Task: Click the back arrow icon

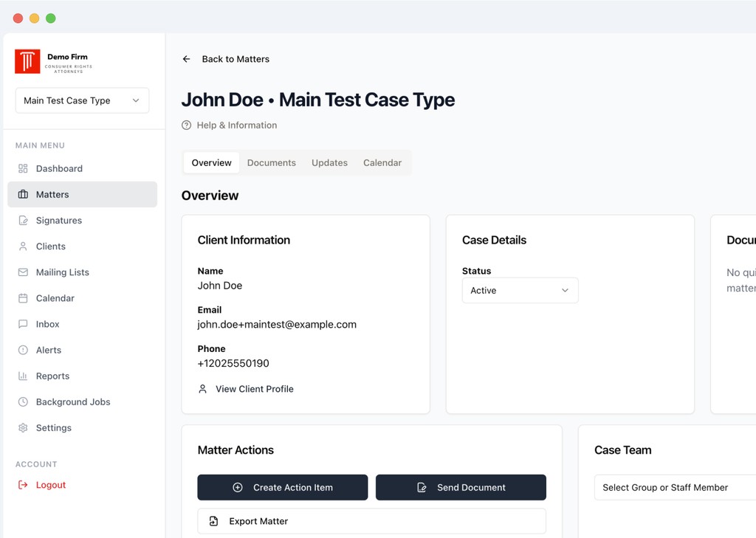Action: [x=187, y=59]
